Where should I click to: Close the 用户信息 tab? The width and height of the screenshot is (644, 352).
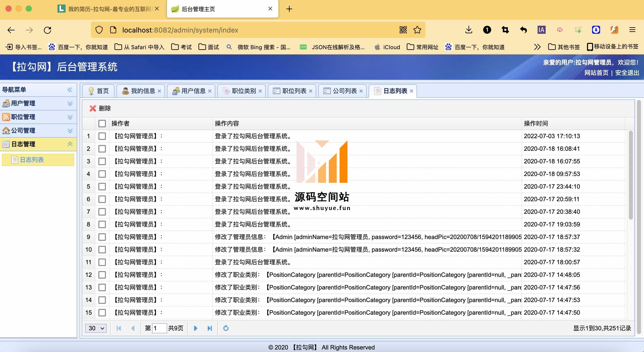click(210, 91)
